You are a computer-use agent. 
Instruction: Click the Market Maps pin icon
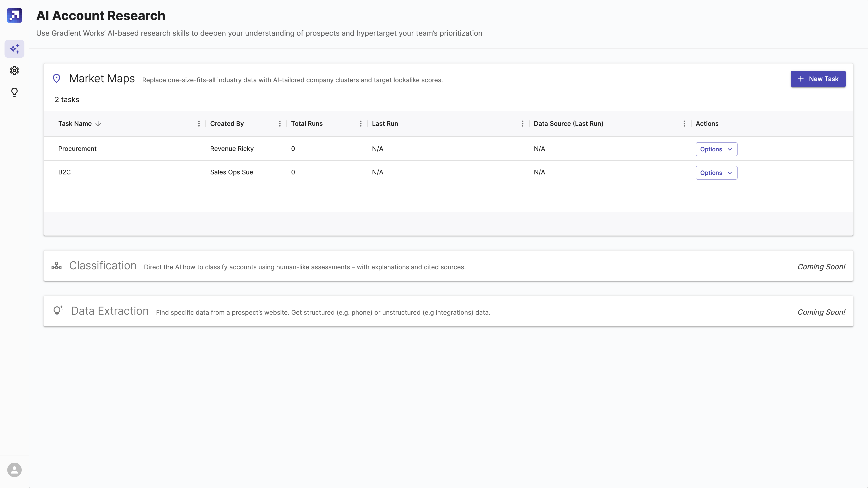click(x=57, y=78)
